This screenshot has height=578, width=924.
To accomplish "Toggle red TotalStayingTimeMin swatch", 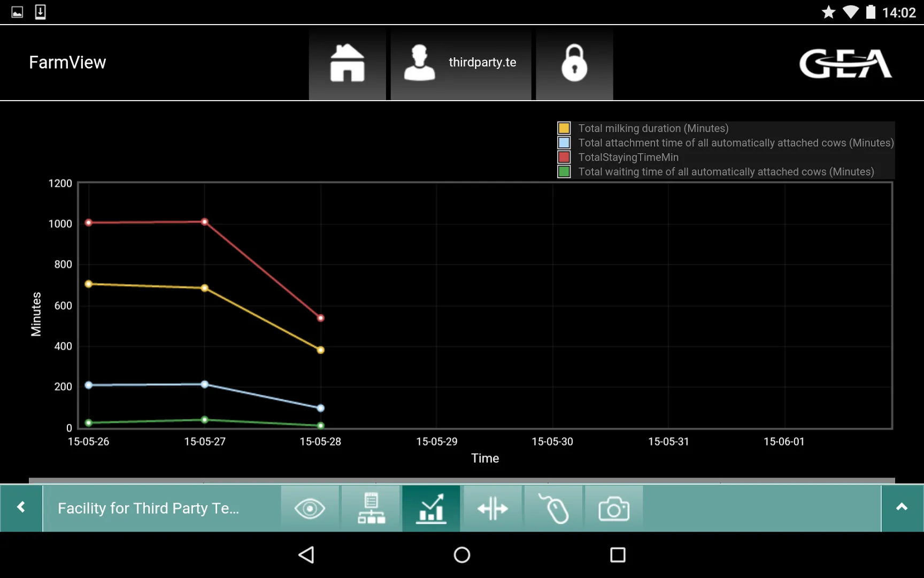I will click(x=564, y=157).
